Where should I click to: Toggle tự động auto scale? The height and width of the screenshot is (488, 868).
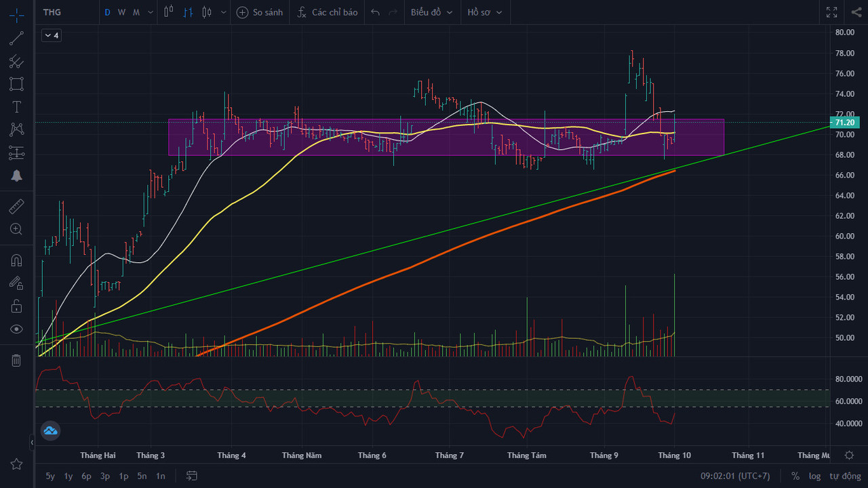844,476
